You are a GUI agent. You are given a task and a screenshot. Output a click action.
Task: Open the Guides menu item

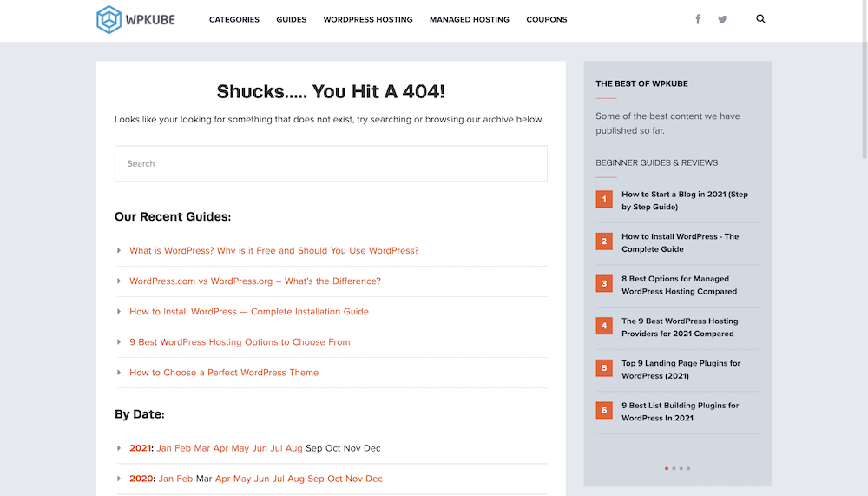291,19
